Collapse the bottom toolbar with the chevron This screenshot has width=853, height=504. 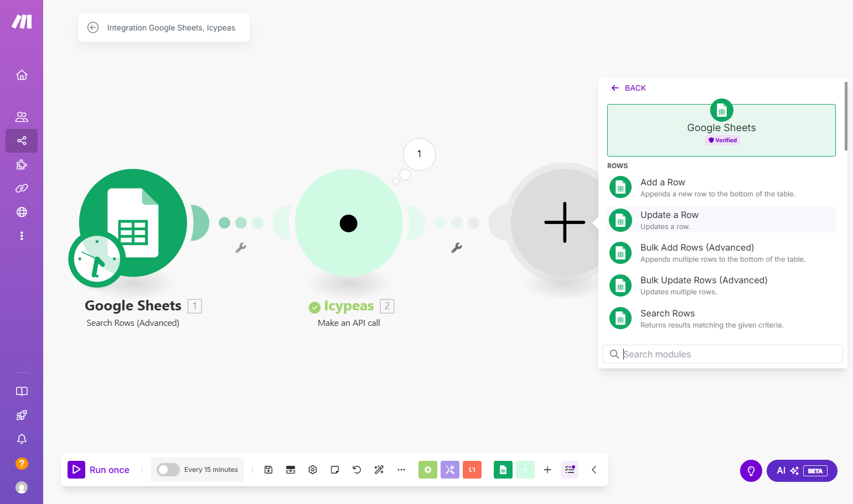(x=594, y=470)
